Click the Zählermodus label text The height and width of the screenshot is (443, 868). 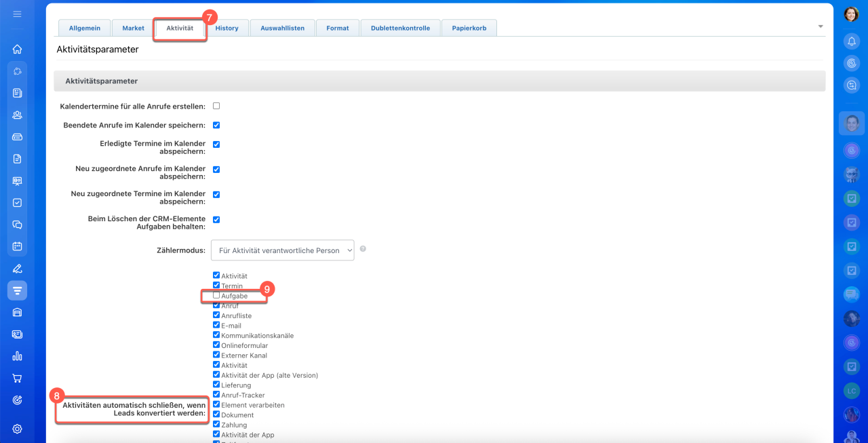[181, 250]
